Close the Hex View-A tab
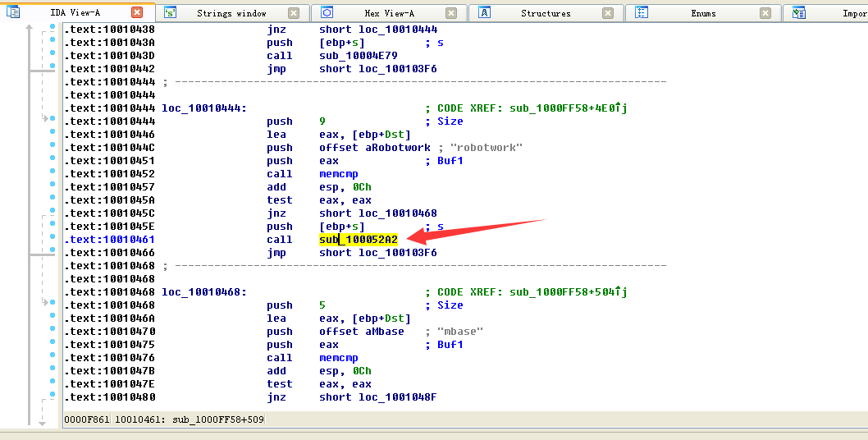 [451, 13]
